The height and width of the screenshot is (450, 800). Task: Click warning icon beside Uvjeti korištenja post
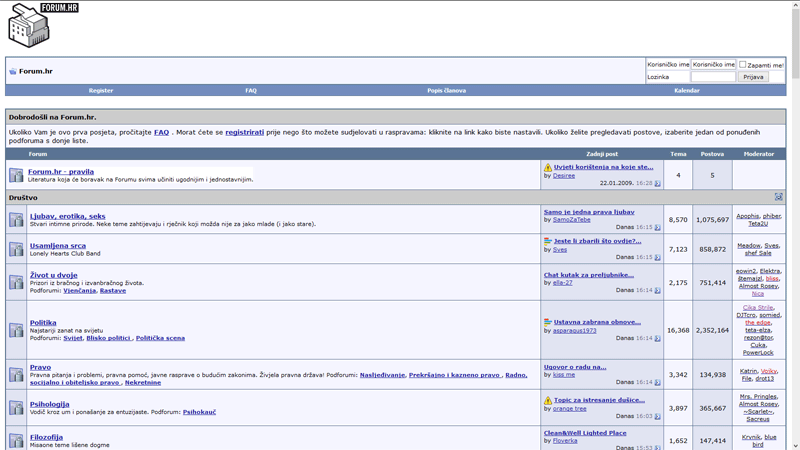click(x=548, y=167)
